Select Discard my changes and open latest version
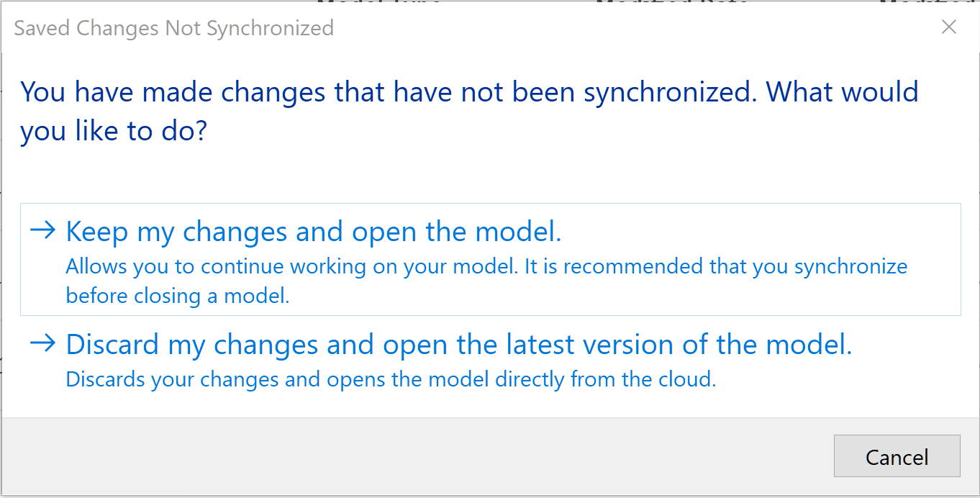Screen dimensions: 980x498 pyautogui.click(x=458, y=345)
